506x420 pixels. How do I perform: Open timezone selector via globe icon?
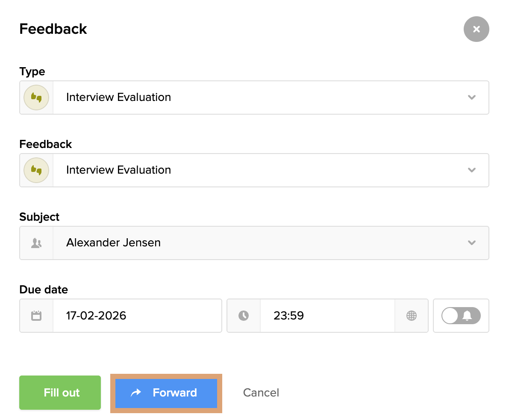411,316
